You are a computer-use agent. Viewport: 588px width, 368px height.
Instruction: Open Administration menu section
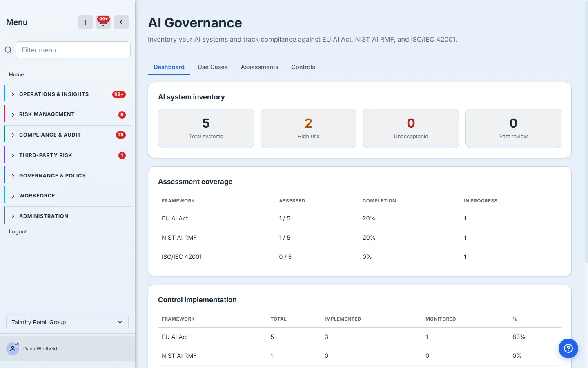pos(67,216)
